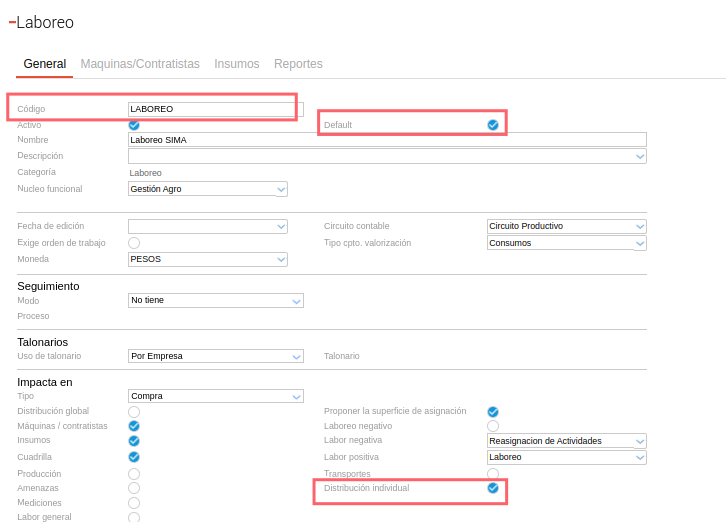Screen dimensions: 726x522
Task: Select a Seguimiento Modo option
Action: click(x=297, y=300)
